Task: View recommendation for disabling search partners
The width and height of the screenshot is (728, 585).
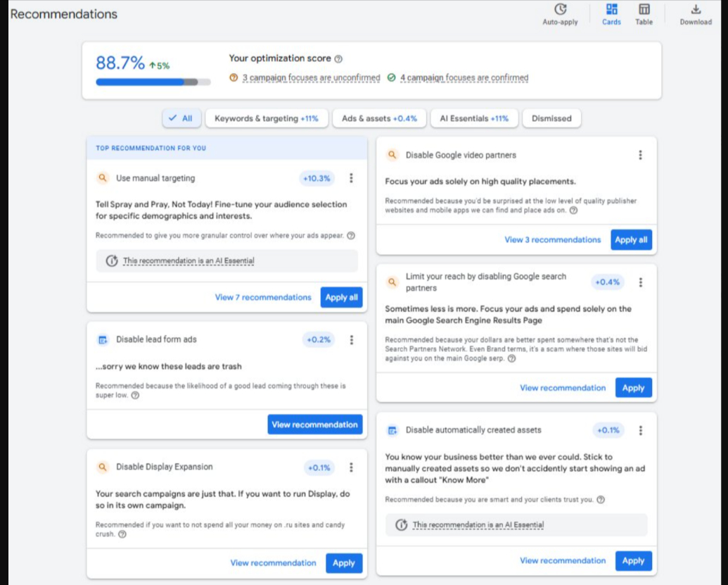Action: point(563,387)
